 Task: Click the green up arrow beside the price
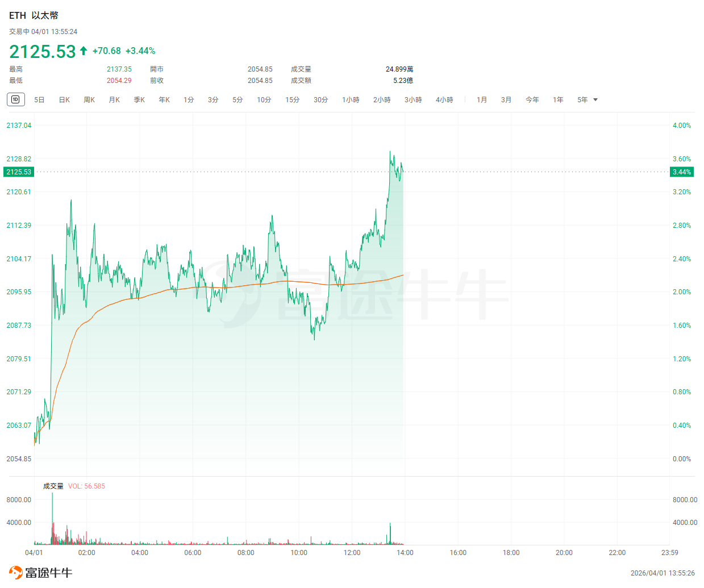coord(84,51)
